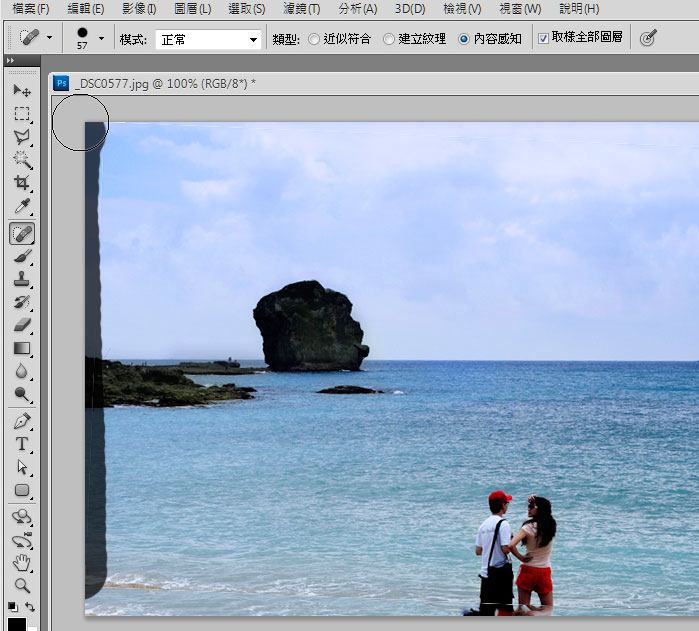Viewport: 699px width, 631px height.
Task: Select the Eraser tool
Action: [21, 325]
